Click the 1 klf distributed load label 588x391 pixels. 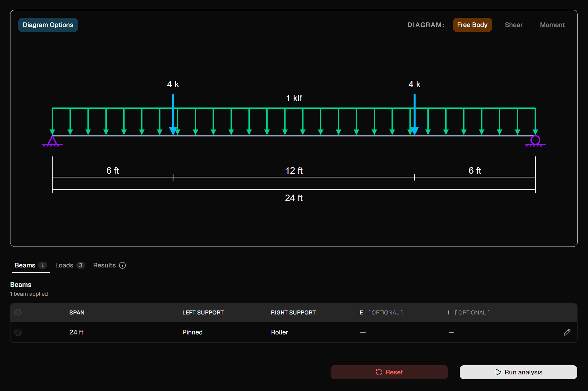click(x=294, y=98)
